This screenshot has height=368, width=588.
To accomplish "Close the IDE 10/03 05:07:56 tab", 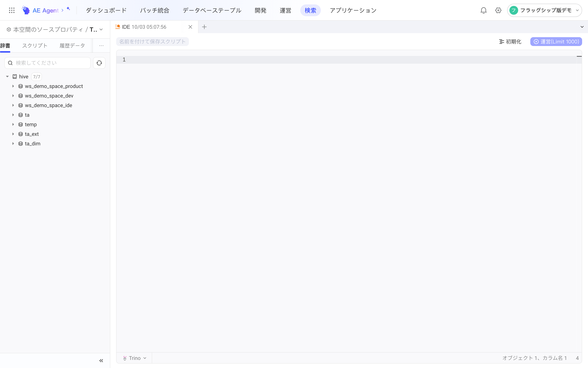I will coord(190,27).
